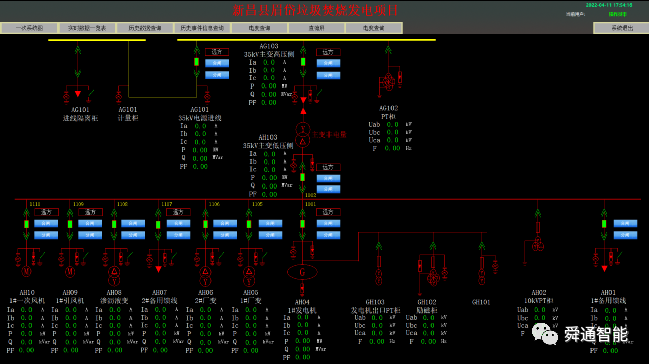Click the AG102 PT柜 transformer symbol
Image resolution: width=649 pixels, height=364 pixels.
coord(388,82)
